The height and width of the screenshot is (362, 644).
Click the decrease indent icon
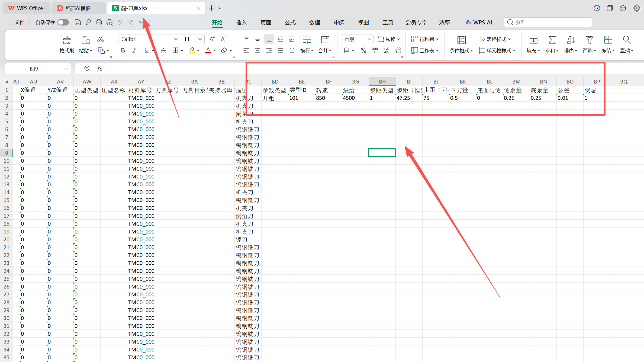coord(280,39)
